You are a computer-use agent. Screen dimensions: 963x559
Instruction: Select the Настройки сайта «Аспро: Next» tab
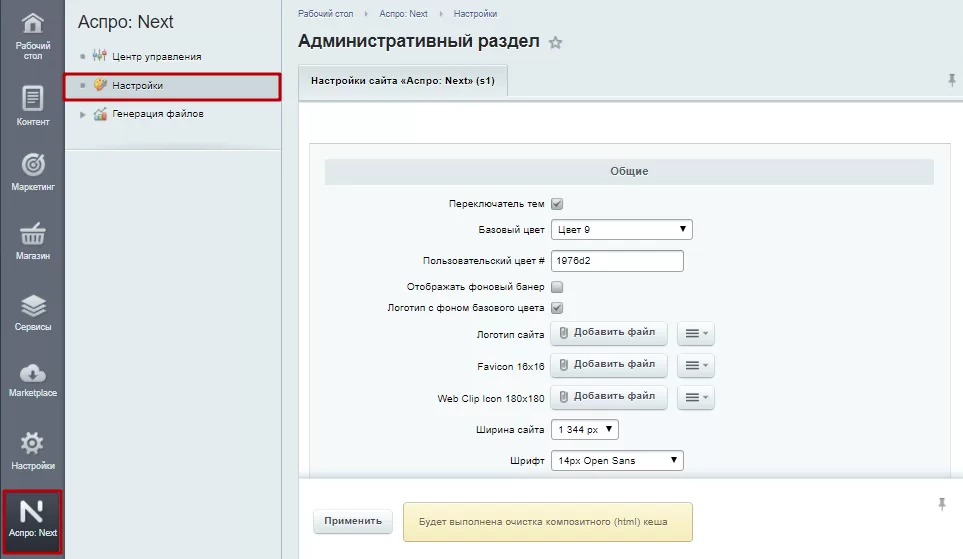[x=403, y=80]
